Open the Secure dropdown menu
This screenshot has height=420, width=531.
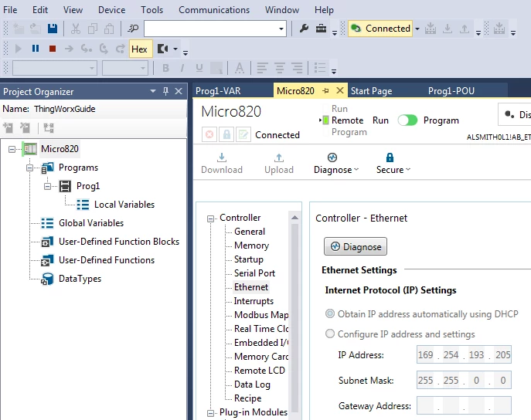[393, 164]
